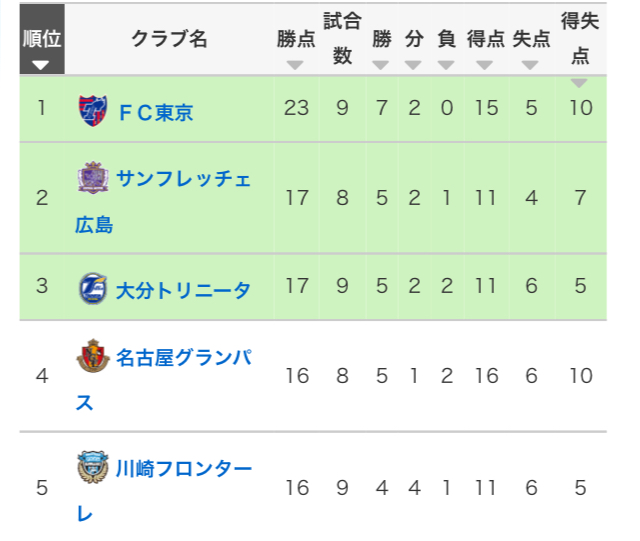Sort by 分 draws column arrow
The width and height of the screenshot is (640, 541).
pyautogui.click(x=414, y=65)
